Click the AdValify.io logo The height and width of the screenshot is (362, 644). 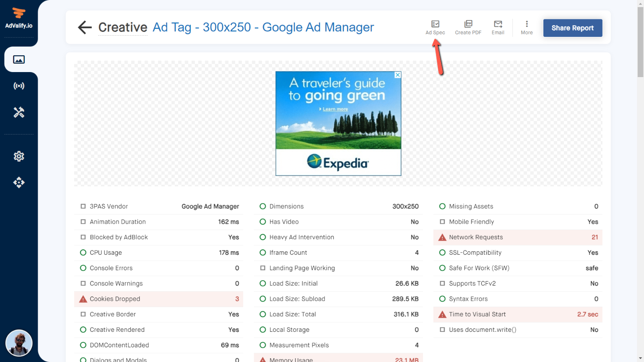[19, 18]
